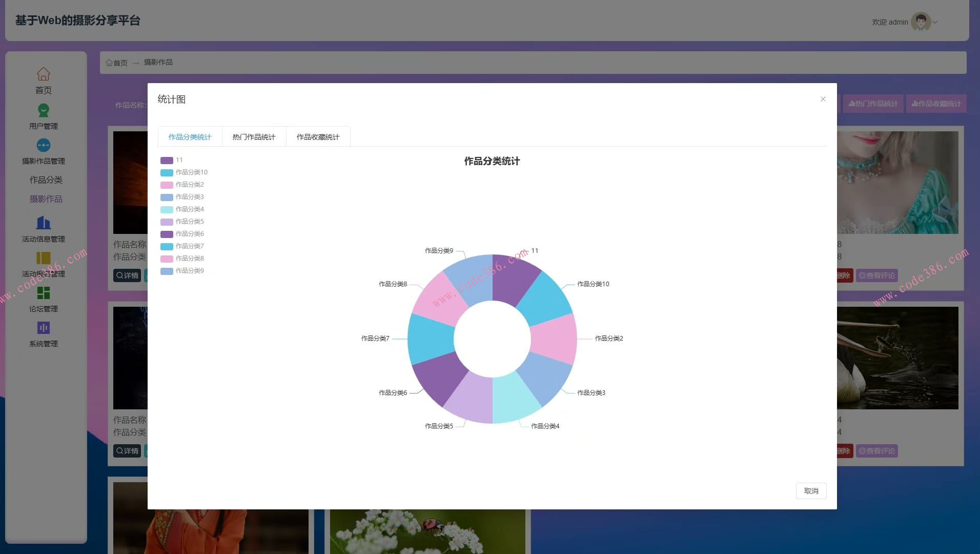Switch to the 作品分类统计 tab
The width and height of the screenshot is (980, 554).
(190, 137)
